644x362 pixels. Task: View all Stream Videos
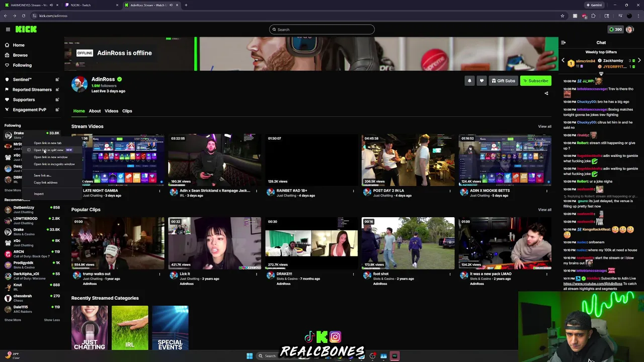click(x=544, y=126)
